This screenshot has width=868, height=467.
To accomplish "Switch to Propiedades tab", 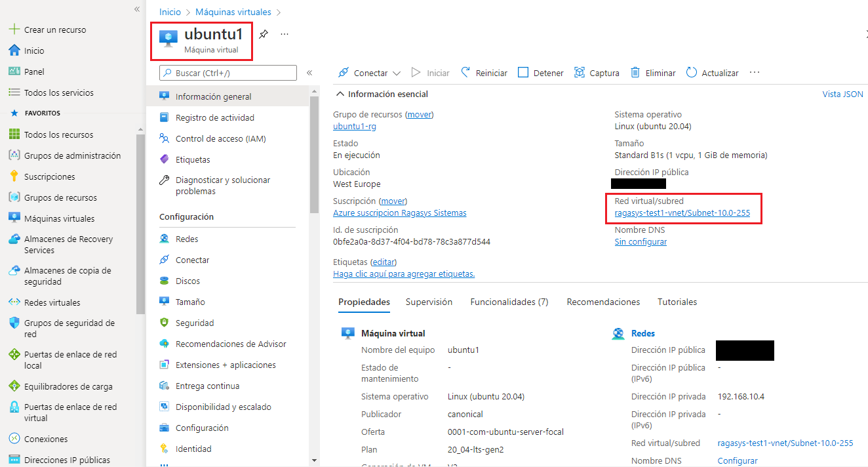I will 364,302.
